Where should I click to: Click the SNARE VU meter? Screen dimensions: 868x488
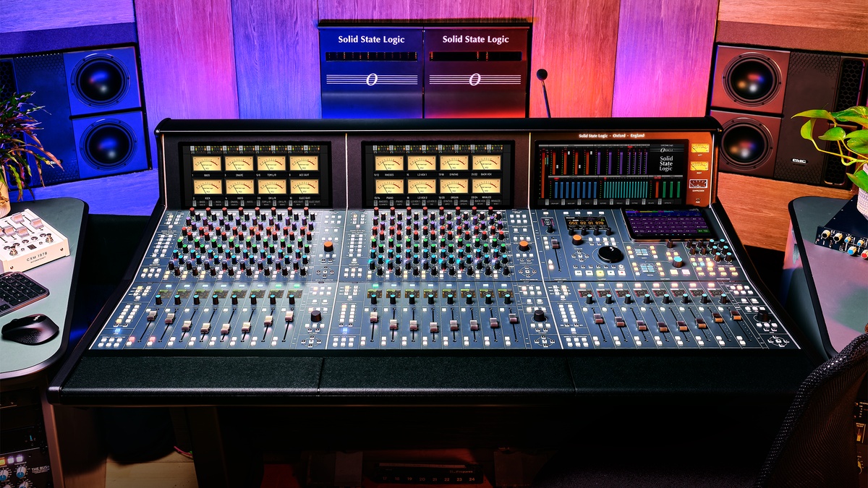[x=239, y=163]
